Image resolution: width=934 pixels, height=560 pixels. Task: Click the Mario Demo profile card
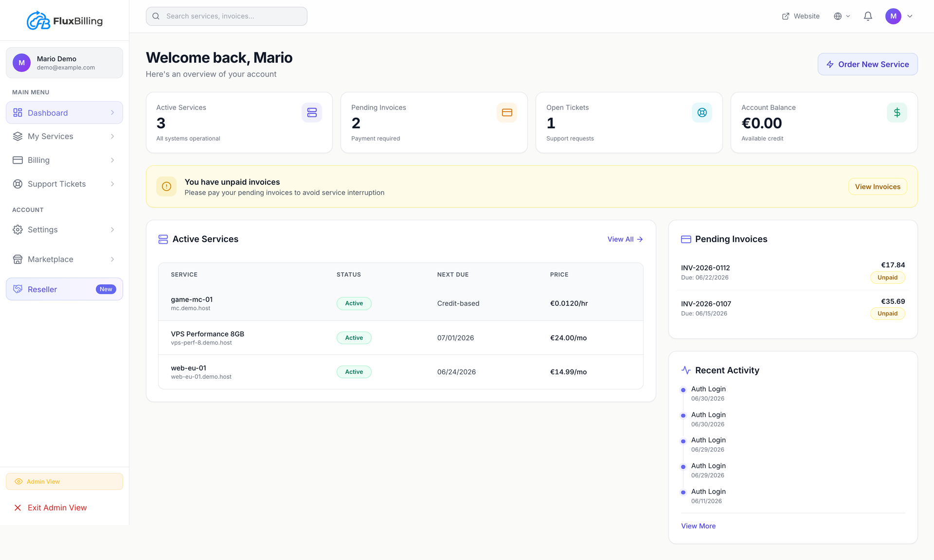tap(64, 63)
